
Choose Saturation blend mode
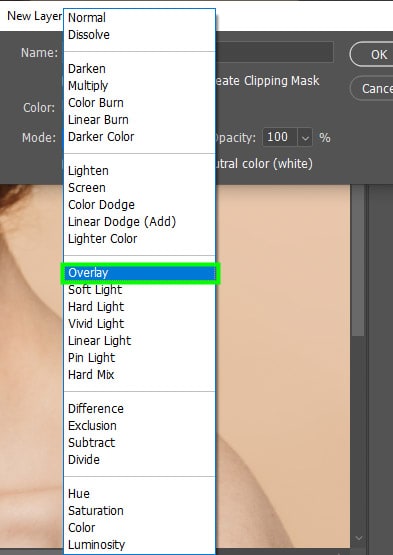[139, 510]
